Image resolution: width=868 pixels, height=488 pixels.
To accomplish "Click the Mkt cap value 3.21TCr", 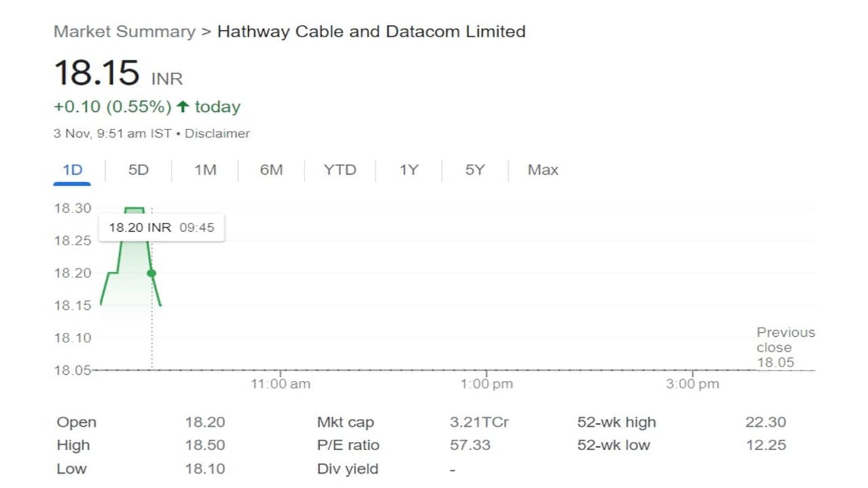I will click(x=479, y=422).
